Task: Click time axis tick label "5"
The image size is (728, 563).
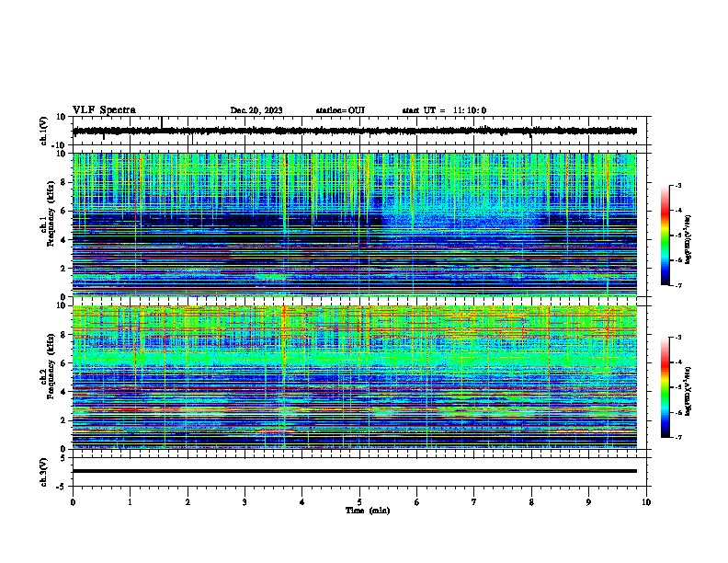Action: pos(359,502)
